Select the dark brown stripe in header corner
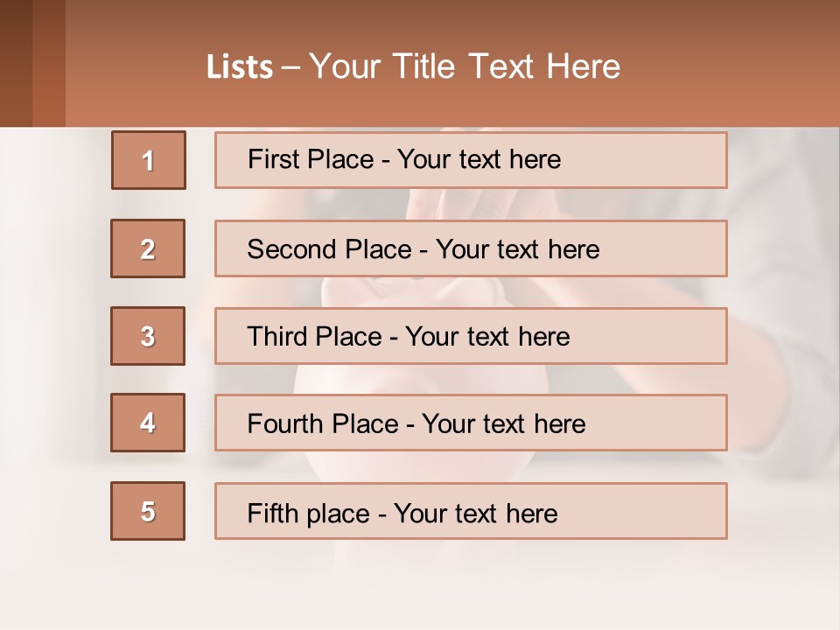The height and width of the screenshot is (630, 840). tap(16, 63)
